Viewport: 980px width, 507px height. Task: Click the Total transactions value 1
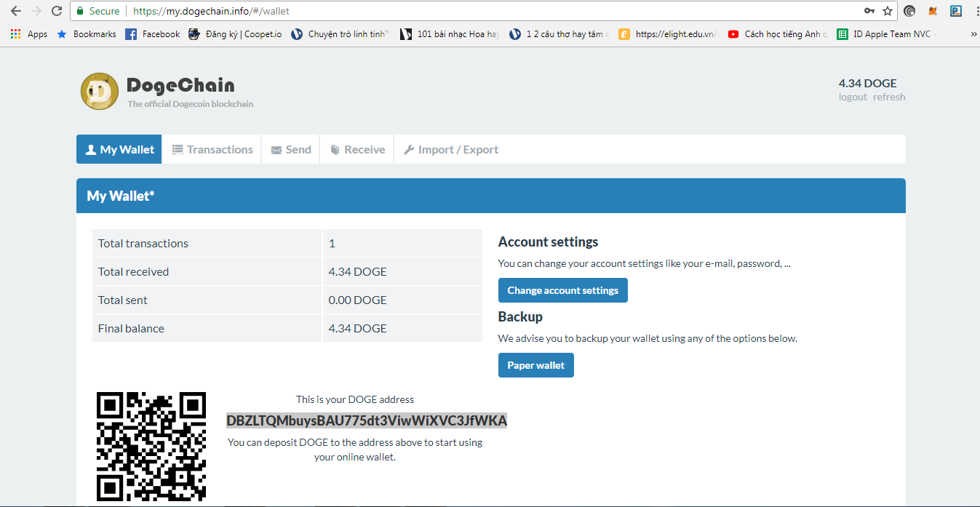[x=332, y=244]
